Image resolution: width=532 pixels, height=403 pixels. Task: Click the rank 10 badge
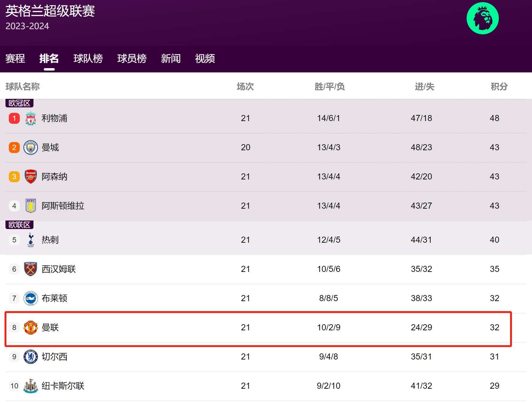coord(14,386)
